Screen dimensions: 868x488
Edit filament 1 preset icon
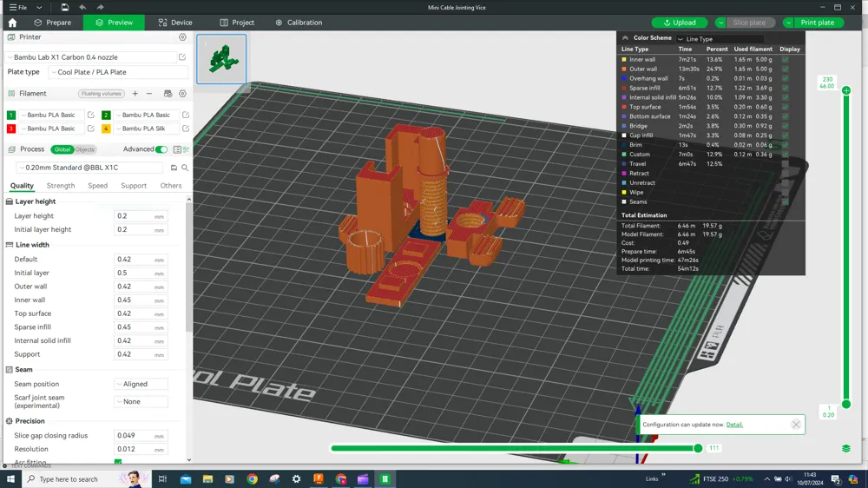(x=90, y=115)
